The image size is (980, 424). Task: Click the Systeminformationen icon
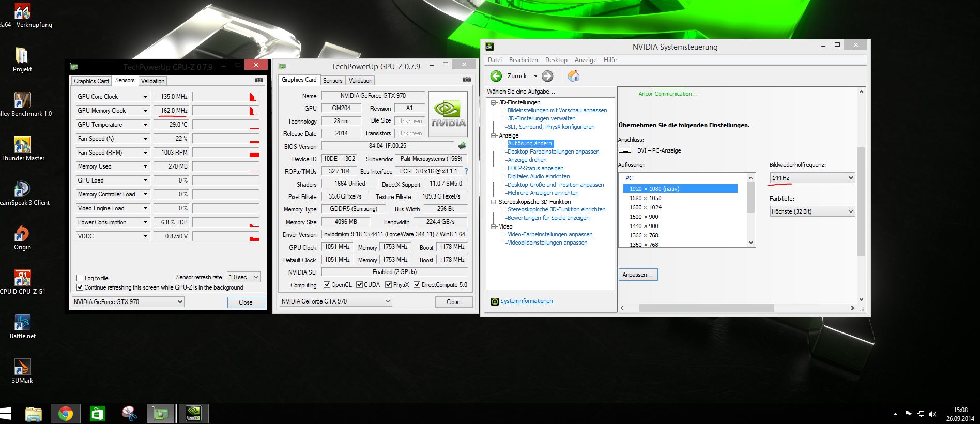click(495, 301)
